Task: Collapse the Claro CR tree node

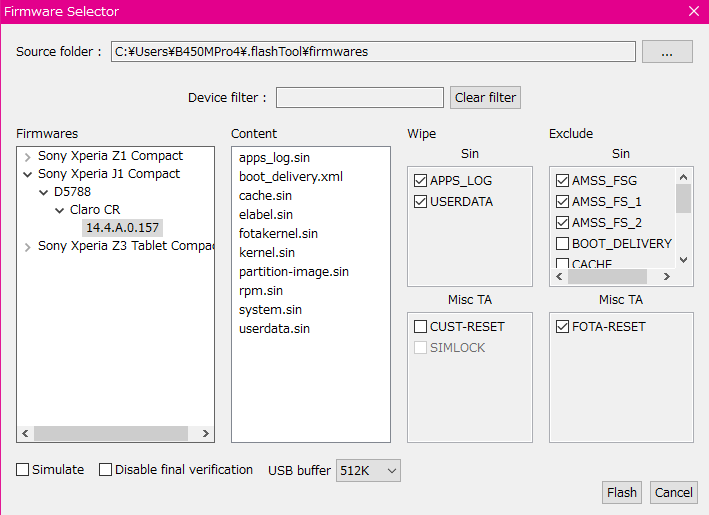Action: 59,211
